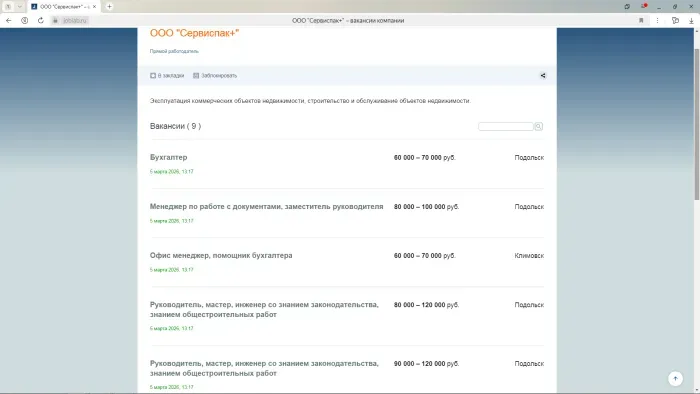Open the sync/collections icon in title bar

(x=627, y=7)
